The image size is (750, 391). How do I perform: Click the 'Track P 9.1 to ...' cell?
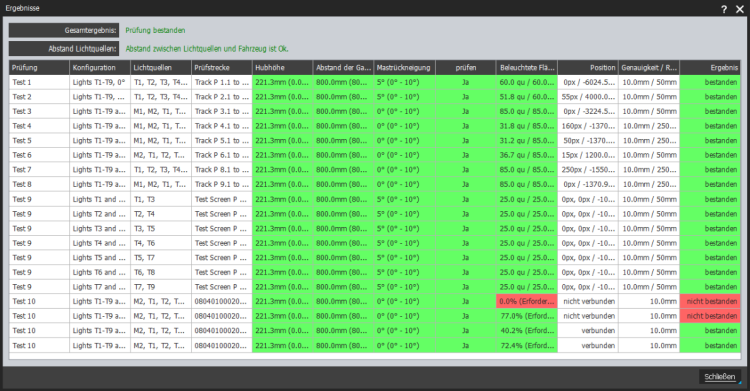tap(221, 184)
